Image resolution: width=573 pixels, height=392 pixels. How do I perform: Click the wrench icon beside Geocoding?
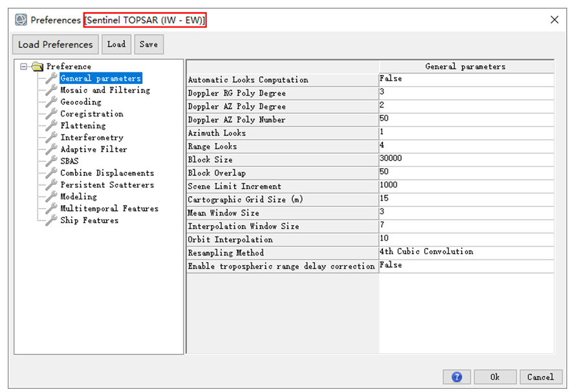pos(52,102)
